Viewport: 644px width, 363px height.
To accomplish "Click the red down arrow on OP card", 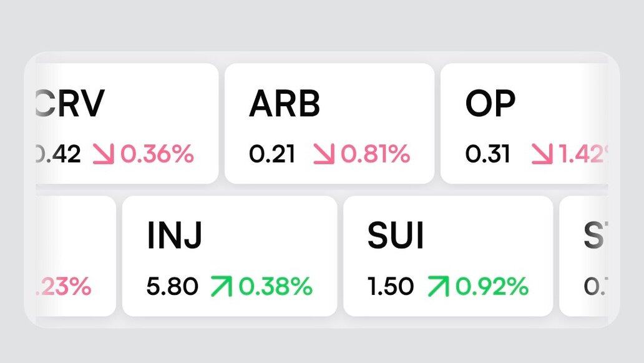I will (543, 154).
